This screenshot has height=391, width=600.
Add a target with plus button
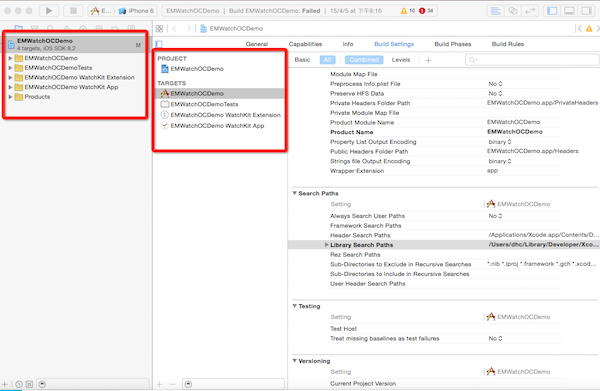click(x=160, y=384)
